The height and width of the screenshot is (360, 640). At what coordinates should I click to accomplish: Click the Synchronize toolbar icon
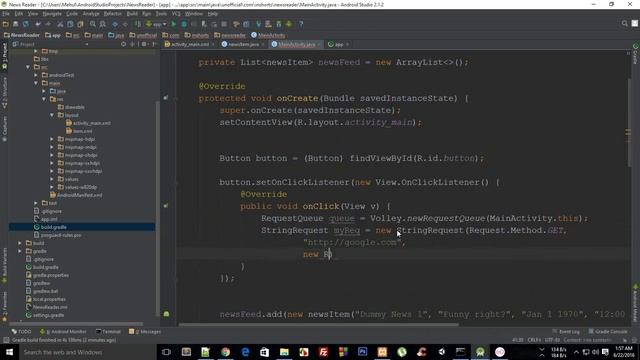click(25, 24)
